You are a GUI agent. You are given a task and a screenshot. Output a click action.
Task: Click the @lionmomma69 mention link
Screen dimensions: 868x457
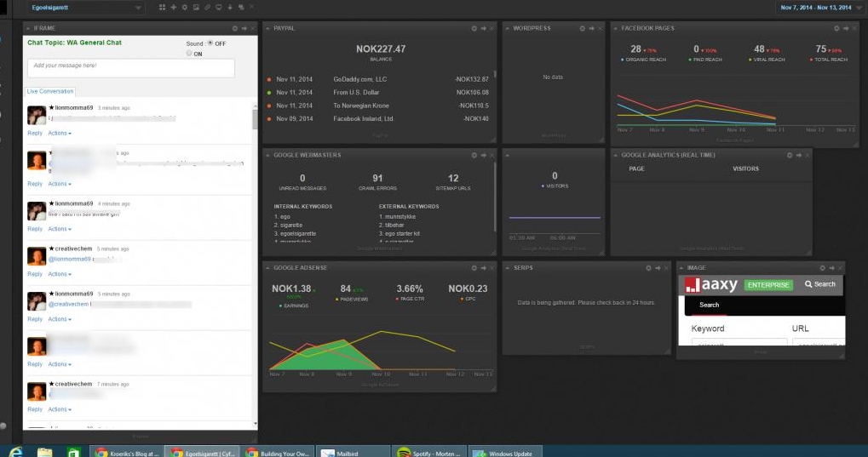point(69,259)
